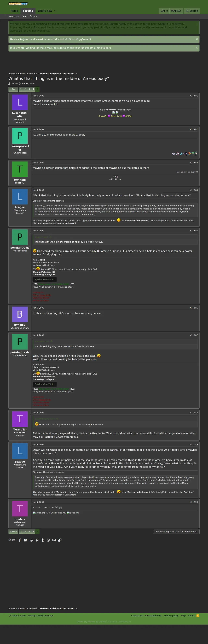Copy thread link with link icon
Viewport: 208px width, 644px height.
tap(60, 540)
